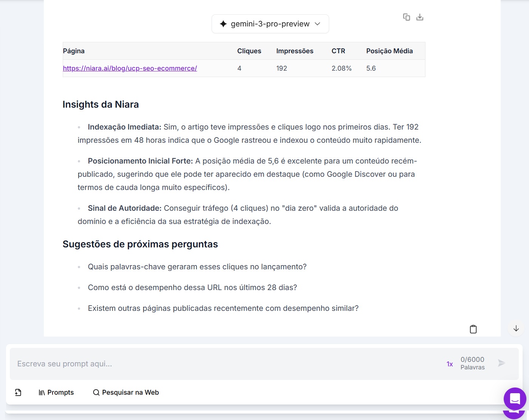
Task: Select suggestion about desempenho nos últimos 28 dias
Action: [192, 287]
